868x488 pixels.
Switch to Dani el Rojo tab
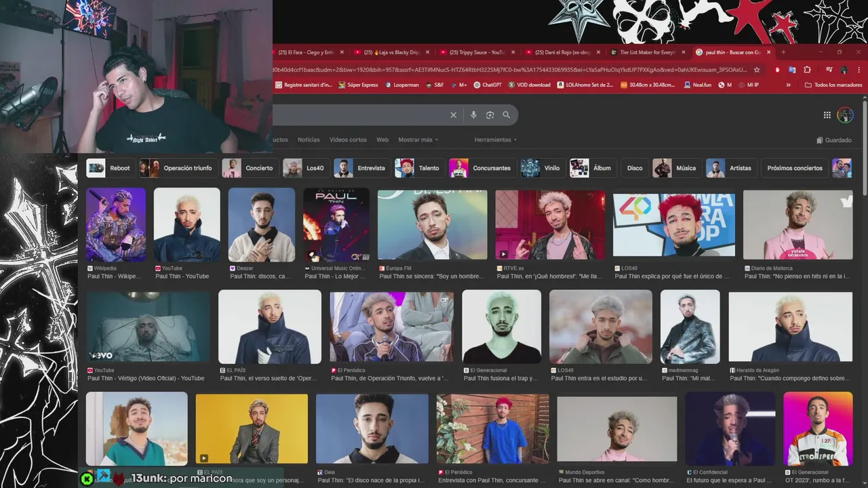[562, 52]
